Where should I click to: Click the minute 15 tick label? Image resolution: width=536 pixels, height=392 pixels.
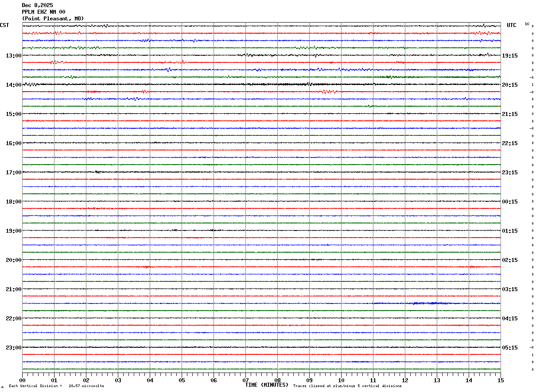(500, 380)
